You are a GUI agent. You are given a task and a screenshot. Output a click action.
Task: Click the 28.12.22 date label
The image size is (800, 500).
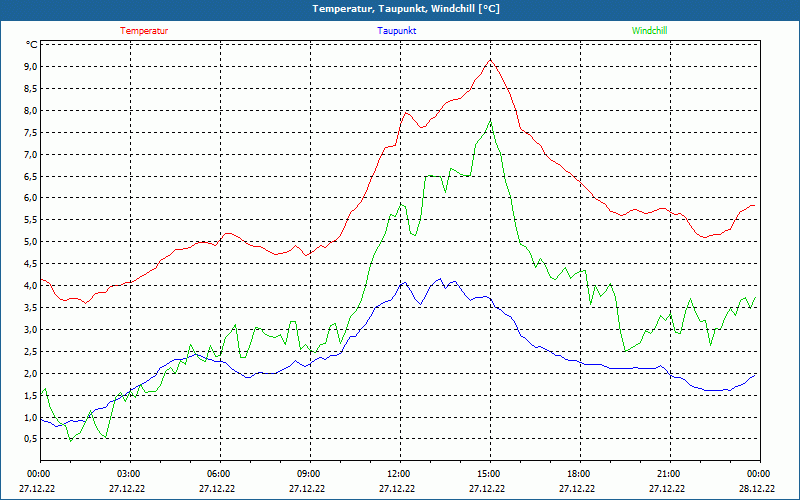[757, 489]
